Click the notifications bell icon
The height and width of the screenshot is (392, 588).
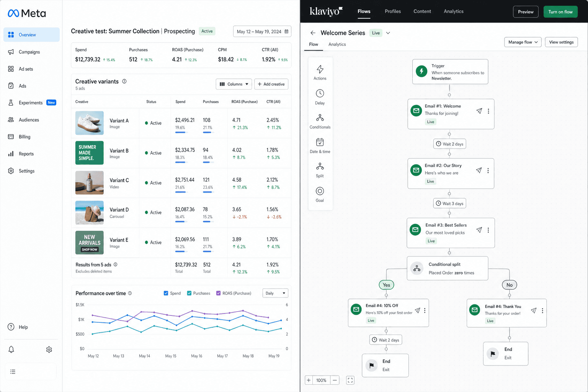11,349
